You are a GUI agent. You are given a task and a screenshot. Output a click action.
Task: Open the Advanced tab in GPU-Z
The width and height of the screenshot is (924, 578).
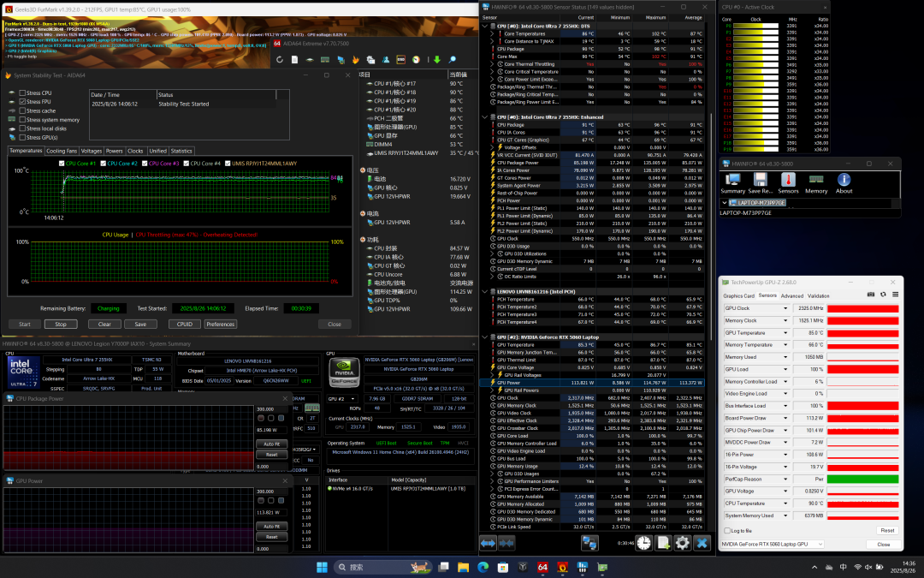(x=792, y=295)
